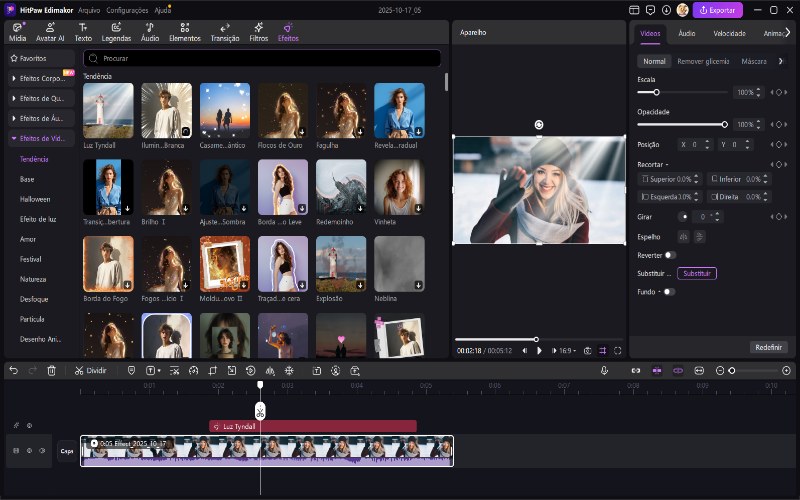Viewport: 800px width, 500px height.
Task: Click the Redefinir button
Action: click(x=768, y=347)
